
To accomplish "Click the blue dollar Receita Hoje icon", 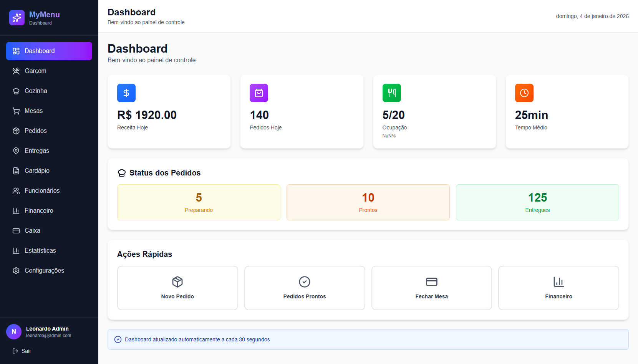I will [x=126, y=93].
